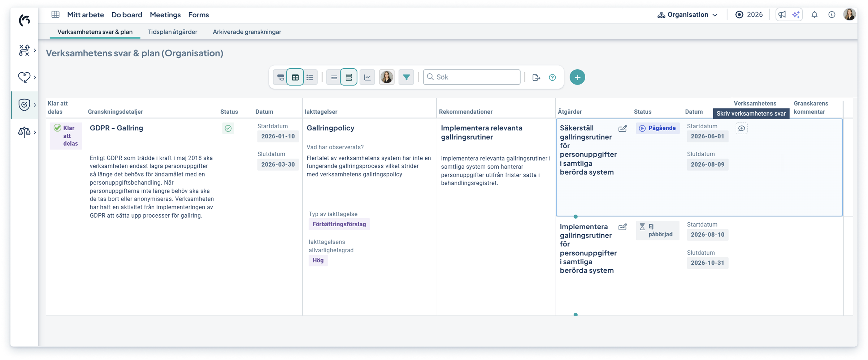Image resolution: width=868 pixels, height=360 pixels.
Task: Select compact row density
Action: pos(334,77)
